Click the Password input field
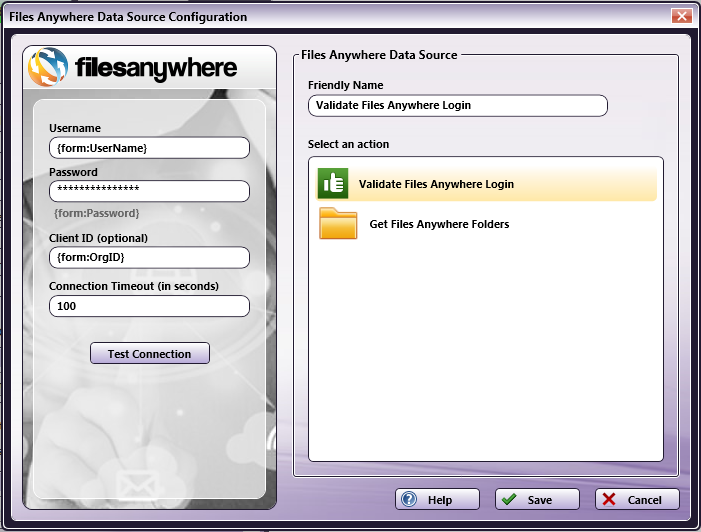The width and height of the screenshot is (701, 532). 149,191
